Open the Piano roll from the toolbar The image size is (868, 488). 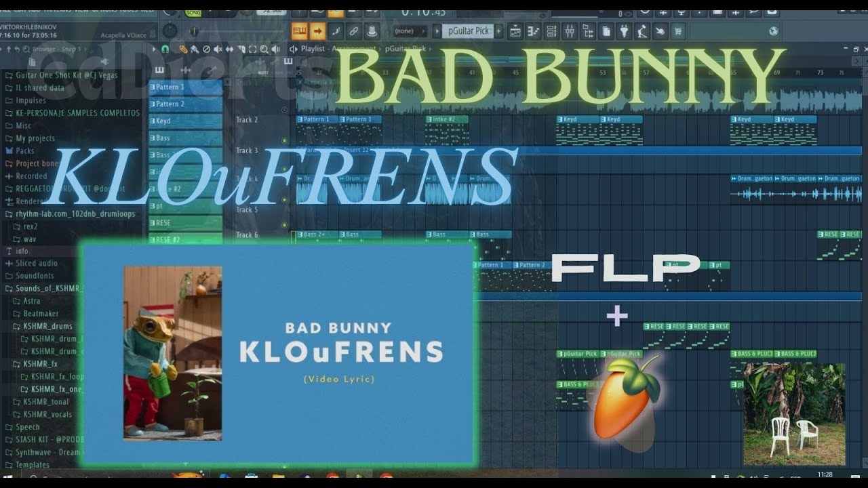point(534,31)
